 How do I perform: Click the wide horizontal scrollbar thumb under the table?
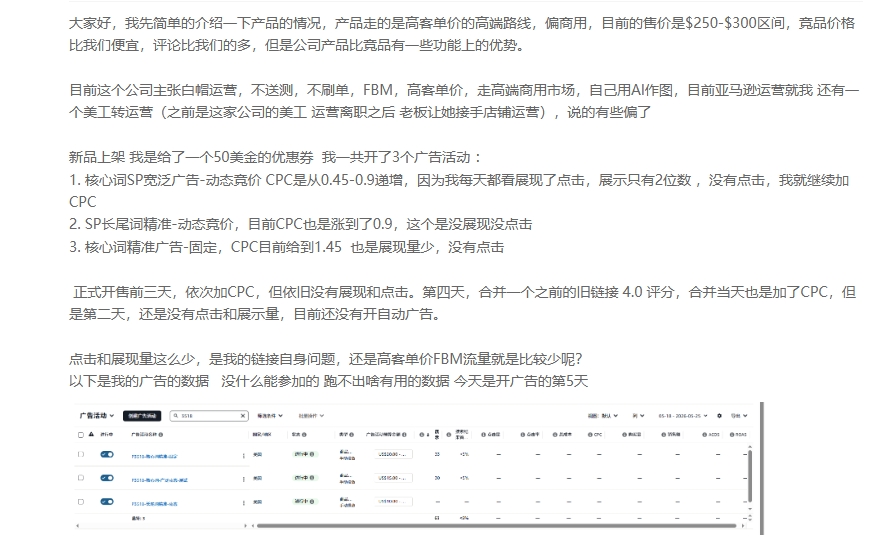pyautogui.click(x=497, y=526)
